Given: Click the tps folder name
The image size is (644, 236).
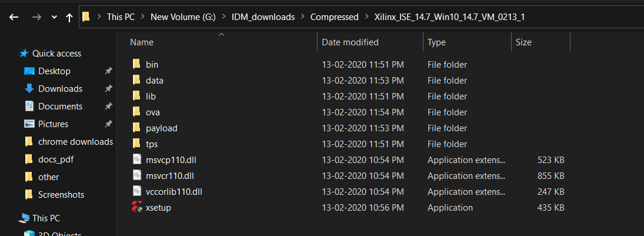Looking at the screenshot, I should [x=152, y=144].
